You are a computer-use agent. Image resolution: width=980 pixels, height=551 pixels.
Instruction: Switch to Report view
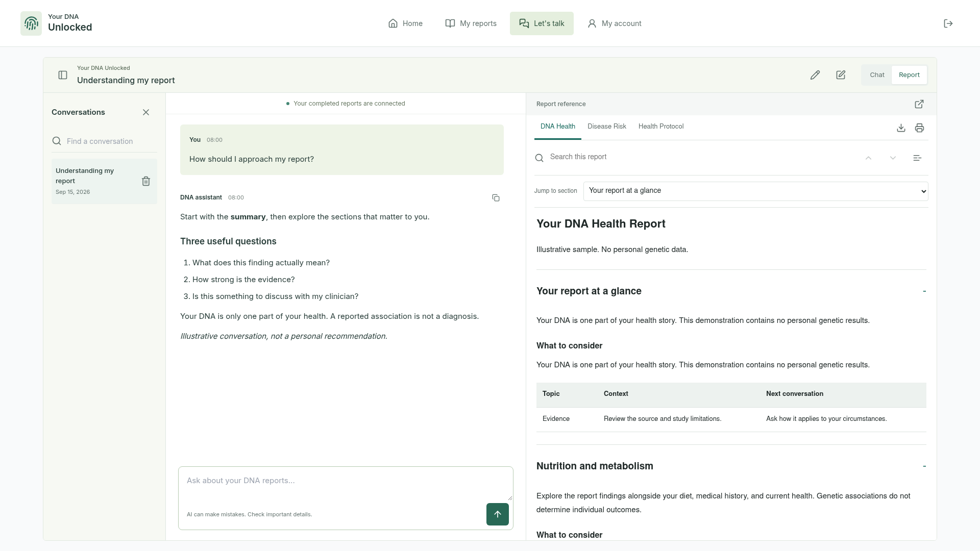tap(909, 75)
